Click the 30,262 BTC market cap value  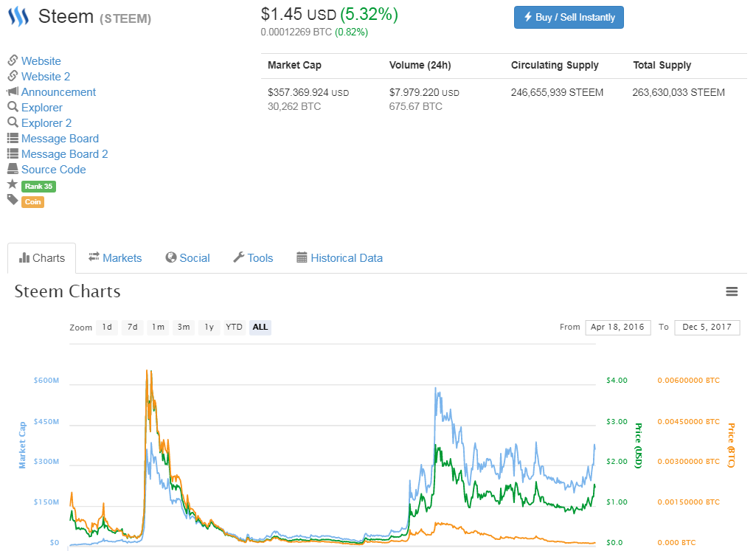[x=294, y=106]
